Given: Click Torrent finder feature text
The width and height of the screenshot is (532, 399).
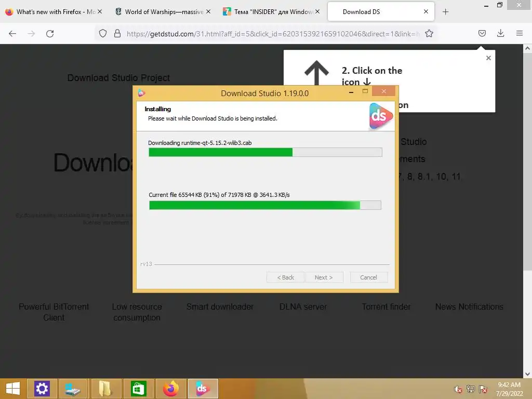Looking at the screenshot, I should (x=386, y=307).
